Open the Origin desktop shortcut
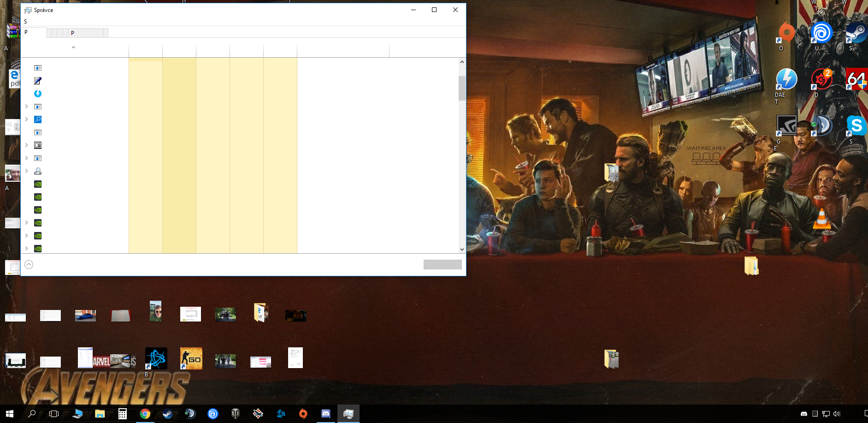 (x=786, y=33)
